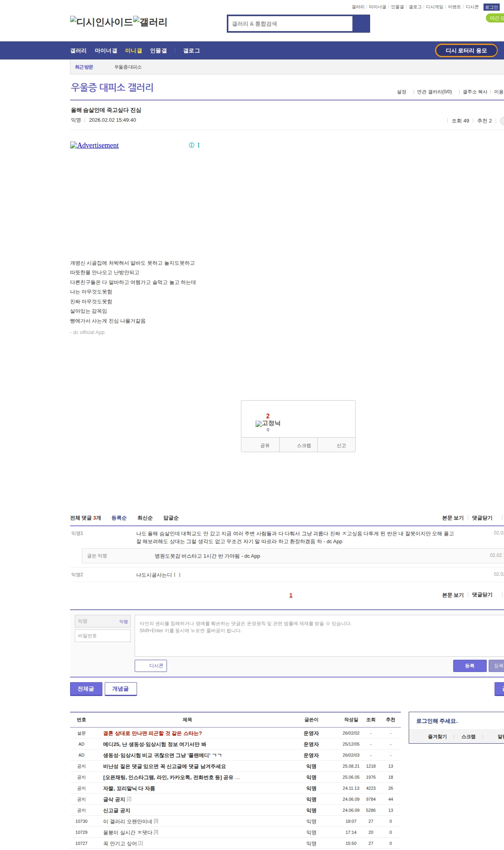504x850 pixels.
Task: Click comment author 익명1
Action: click(x=77, y=533)
